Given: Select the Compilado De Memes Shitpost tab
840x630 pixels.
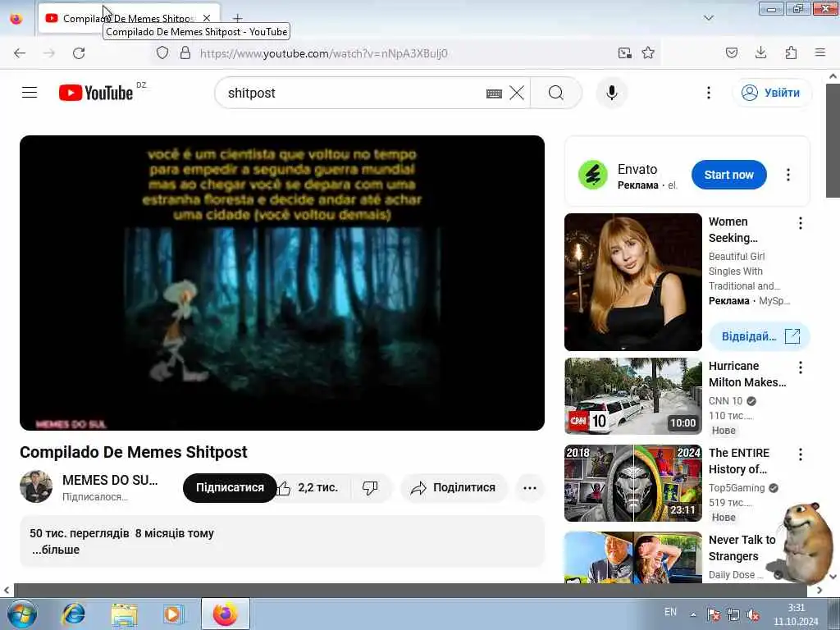Looking at the screenshot, I should pyautogui.click(x=129, y=18).
